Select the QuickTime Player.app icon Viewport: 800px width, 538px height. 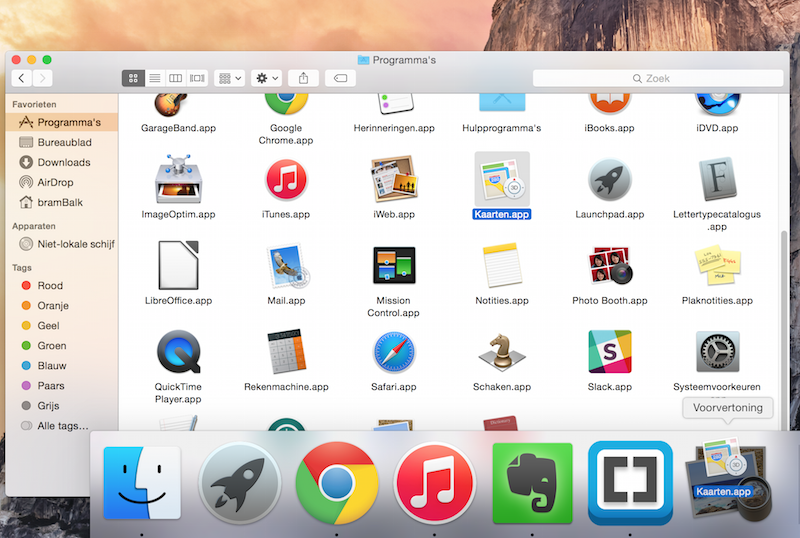point(179,352)
